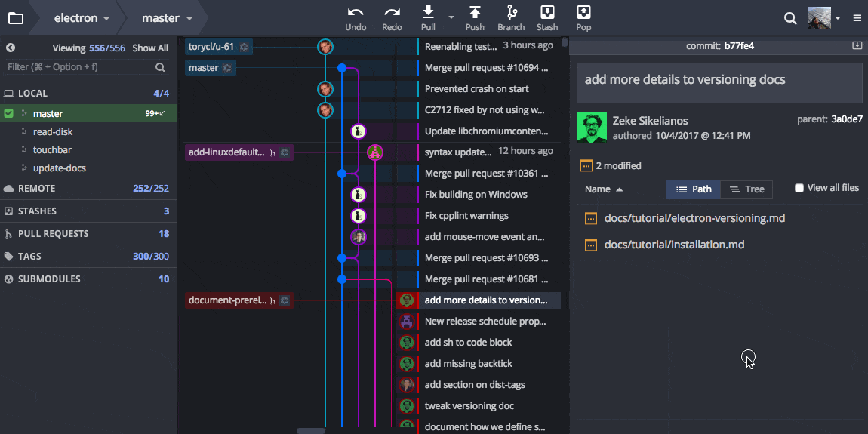Screen dimensions: 868x434
Task: Click gear icon on add-linuxdefault label
Action: pyautogui.click(x=285, y=152)
